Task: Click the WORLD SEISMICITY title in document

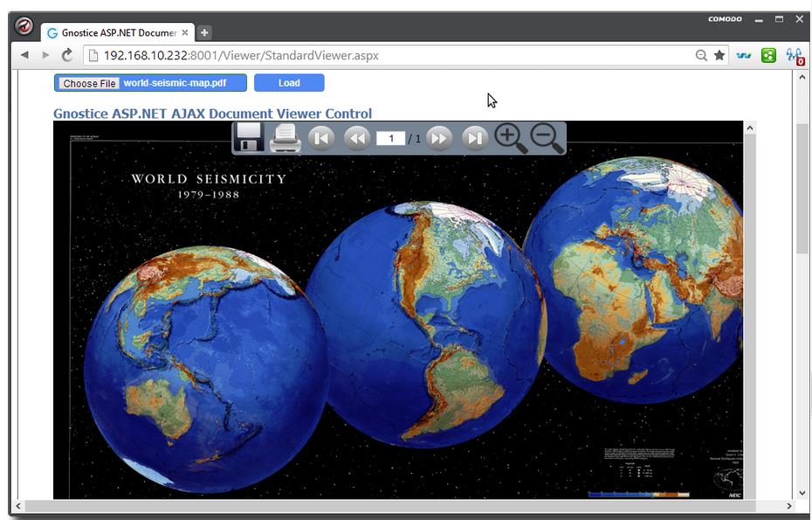Action: click(209, 179)
